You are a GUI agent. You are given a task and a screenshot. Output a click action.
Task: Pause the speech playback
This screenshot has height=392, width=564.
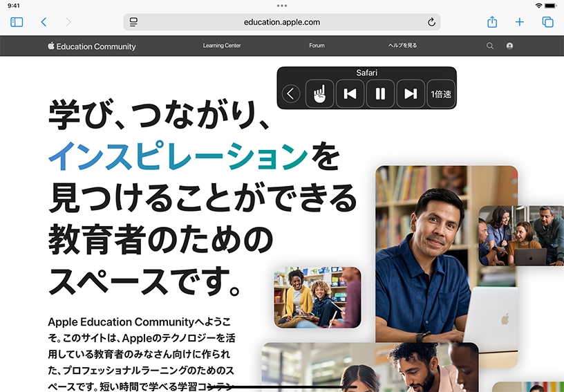pyautogui.click(x=380, y=94)
